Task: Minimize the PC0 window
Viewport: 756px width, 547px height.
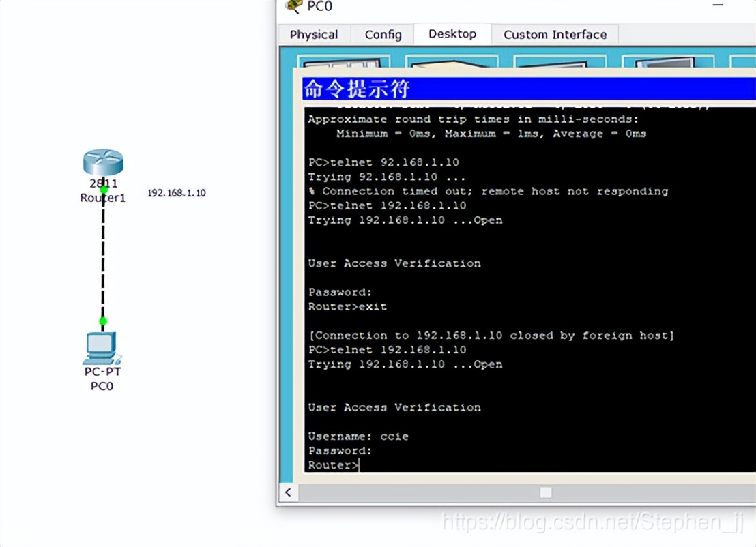Action: 718,5
